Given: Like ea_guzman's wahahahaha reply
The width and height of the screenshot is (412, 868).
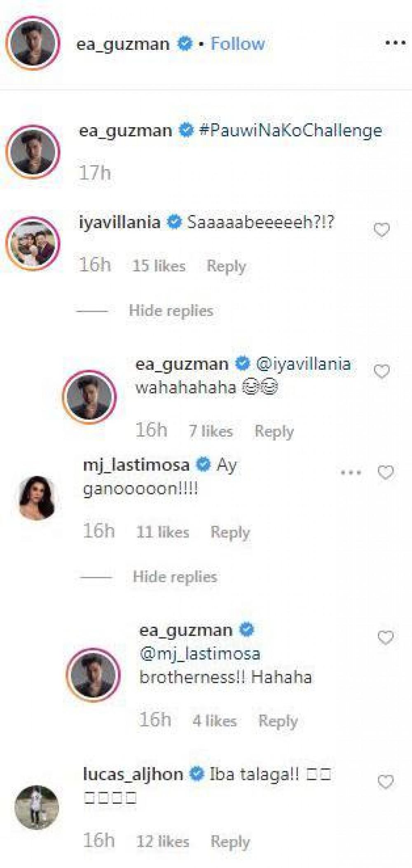Looking at the screenshot, I should pos(382,371).
